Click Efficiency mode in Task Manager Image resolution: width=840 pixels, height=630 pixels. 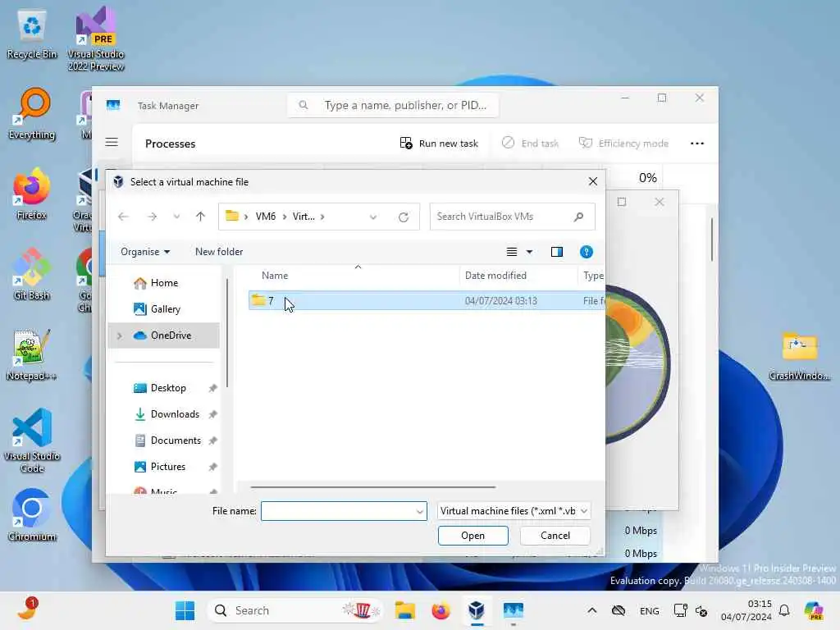tap(623, 143)
